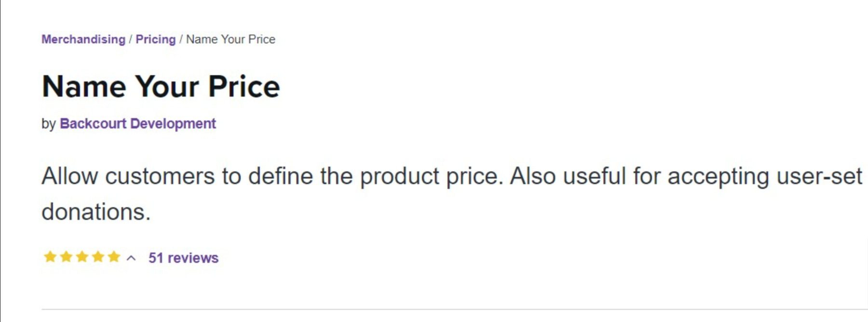Click the Name Your Price page heading
The image size is (868, 322).
(161, 87)
